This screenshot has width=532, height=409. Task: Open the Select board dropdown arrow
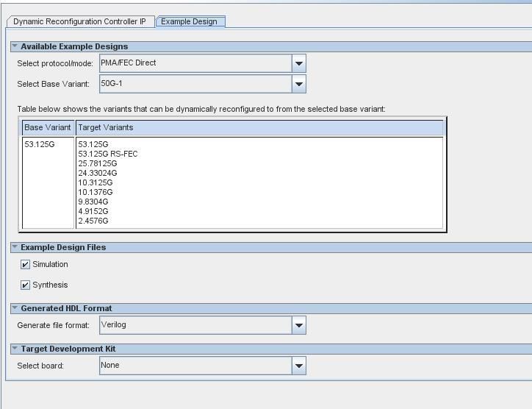(x=298, y=366)
